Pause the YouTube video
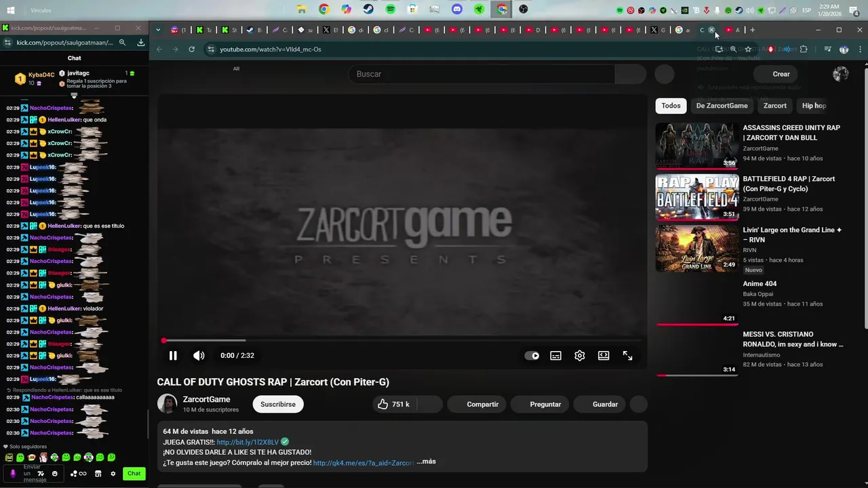 coord(173,355)
